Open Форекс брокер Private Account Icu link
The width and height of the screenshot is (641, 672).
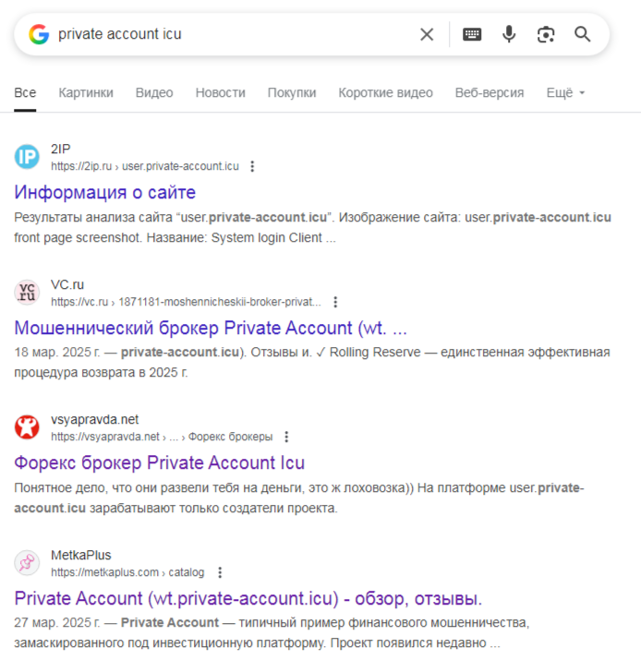160,462
